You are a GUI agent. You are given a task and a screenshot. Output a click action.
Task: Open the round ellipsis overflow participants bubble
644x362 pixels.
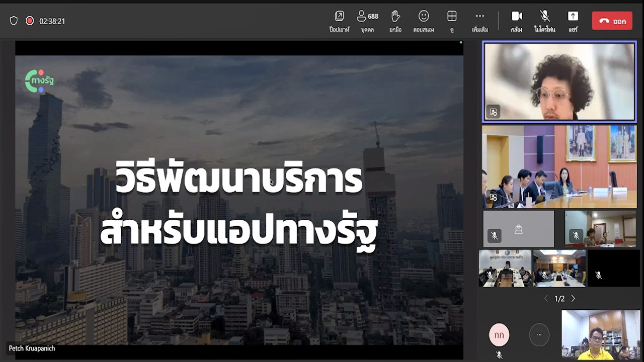click(539, 335)
